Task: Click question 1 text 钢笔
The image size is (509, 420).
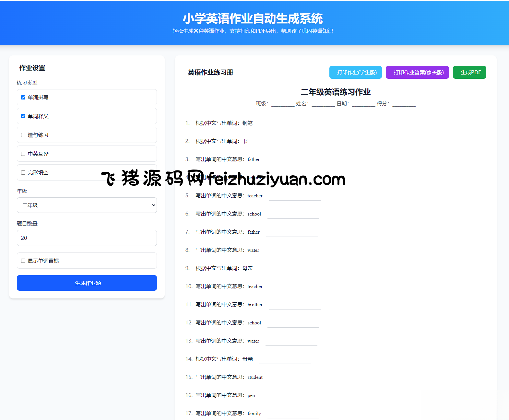Action: point(247,123)
